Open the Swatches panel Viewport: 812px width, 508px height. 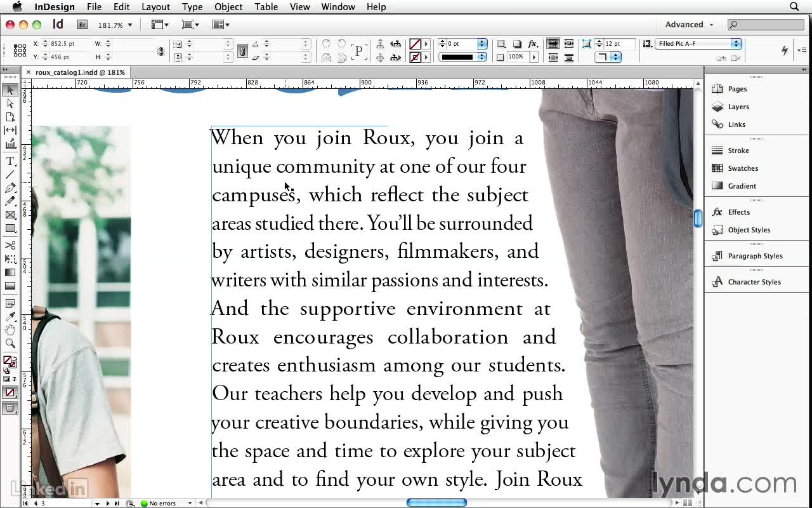743,168
